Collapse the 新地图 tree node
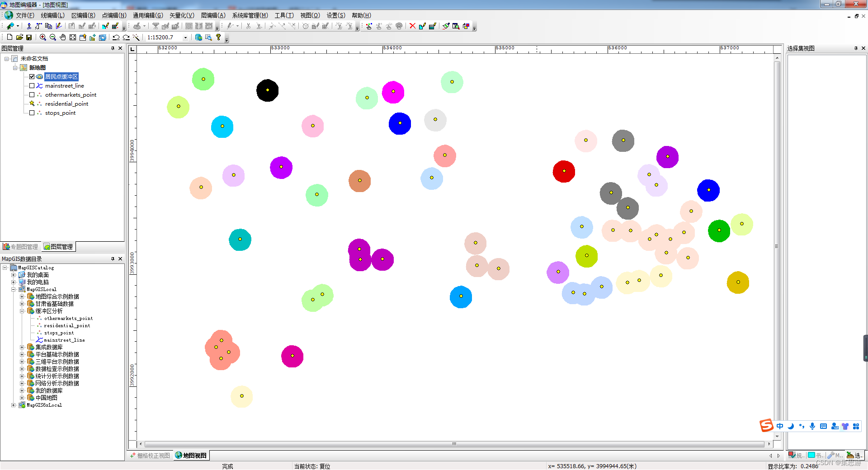Viewport: 868px width, 470px height. [x=15, y=68]
